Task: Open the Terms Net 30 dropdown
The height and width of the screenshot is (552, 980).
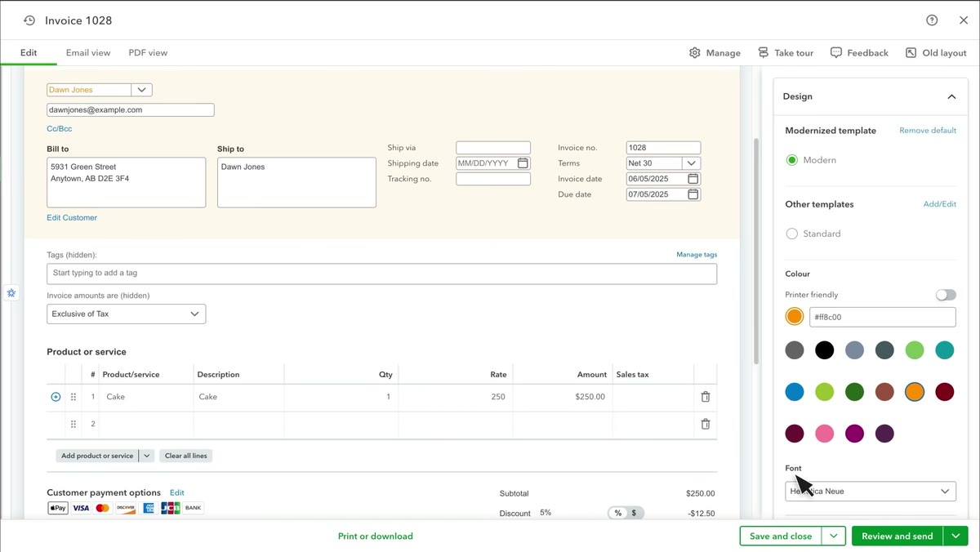Action: coord(692,163)
